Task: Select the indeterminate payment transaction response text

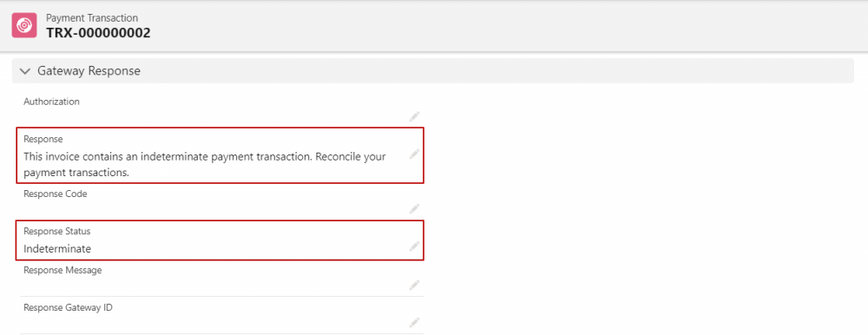Action: point(205,164)
